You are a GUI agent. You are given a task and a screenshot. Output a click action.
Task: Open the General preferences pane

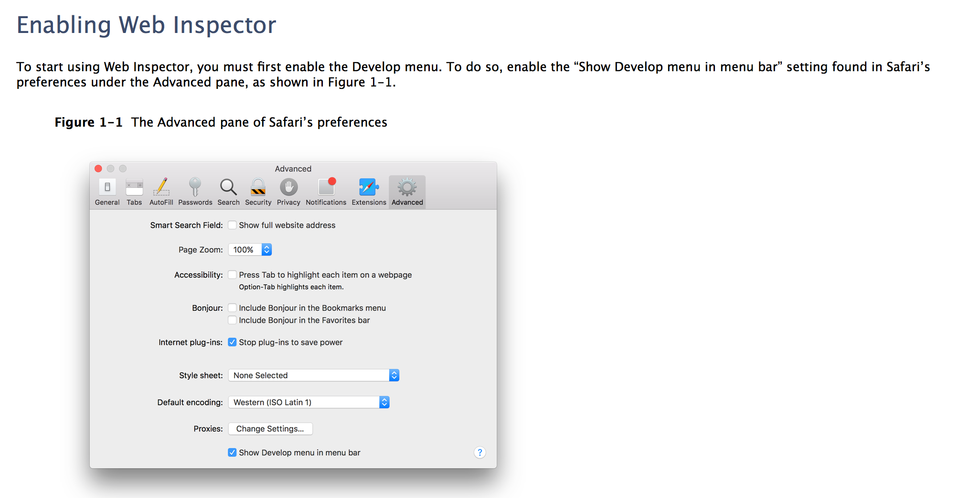coord(107,192)
